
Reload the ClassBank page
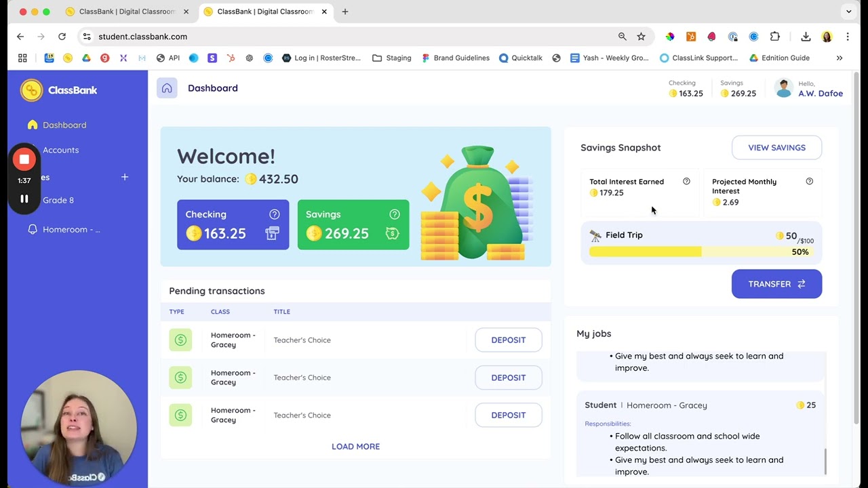tap(62, 37)
